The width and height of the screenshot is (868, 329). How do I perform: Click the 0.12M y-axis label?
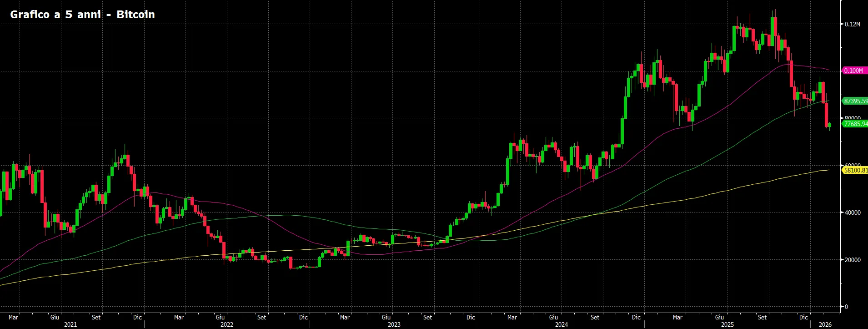click(853, 24)
